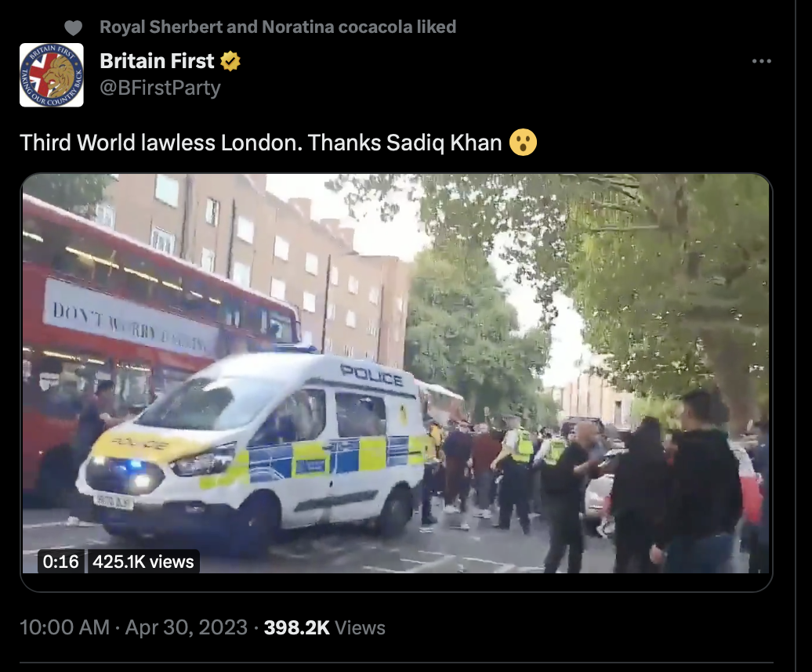
Task: Play the embedded police van video
Action: [396, 374]
